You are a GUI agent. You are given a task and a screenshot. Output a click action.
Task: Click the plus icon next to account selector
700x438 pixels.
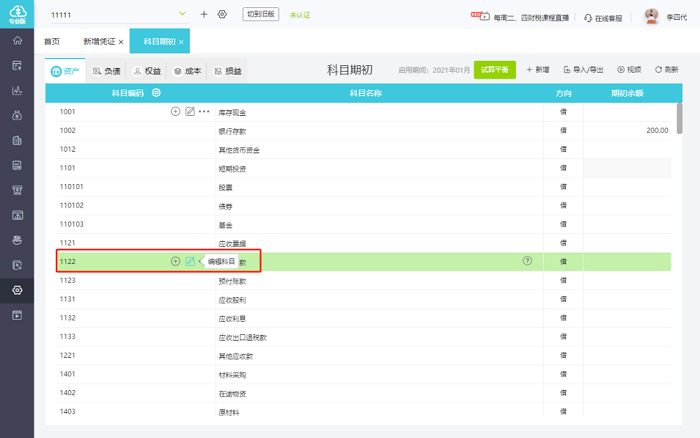[204, 14]
